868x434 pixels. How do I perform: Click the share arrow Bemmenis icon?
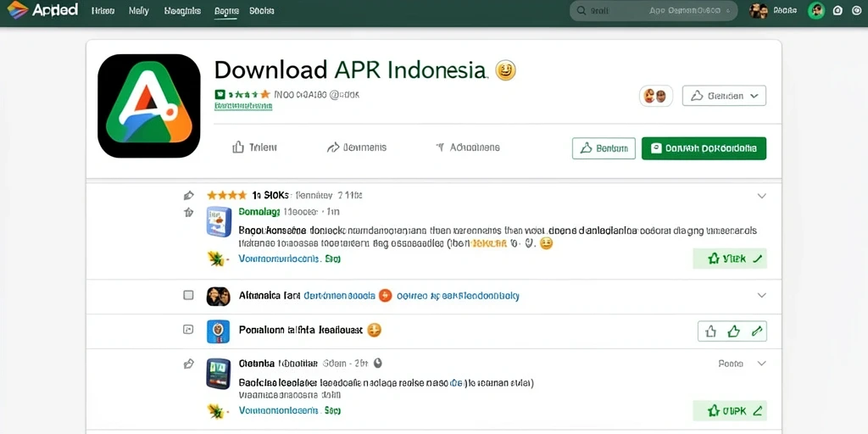(332, 147)
